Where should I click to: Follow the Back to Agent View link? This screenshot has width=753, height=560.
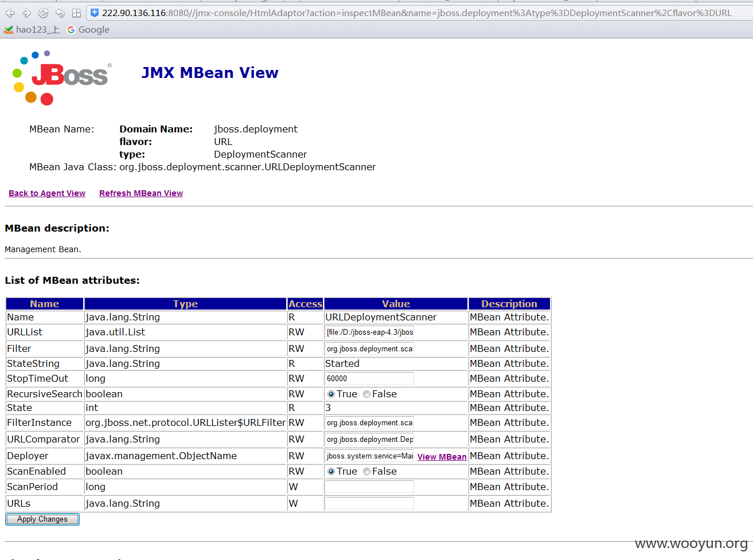click(47, 193)
